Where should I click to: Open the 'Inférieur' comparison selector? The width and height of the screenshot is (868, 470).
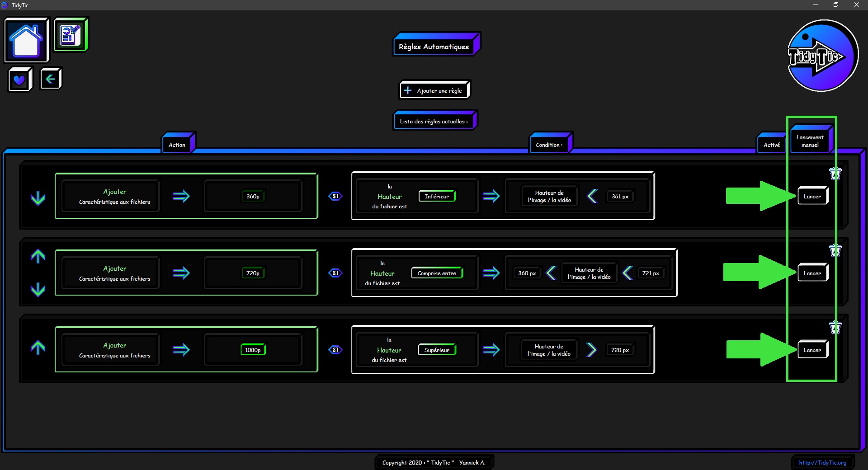pos(437,196)
